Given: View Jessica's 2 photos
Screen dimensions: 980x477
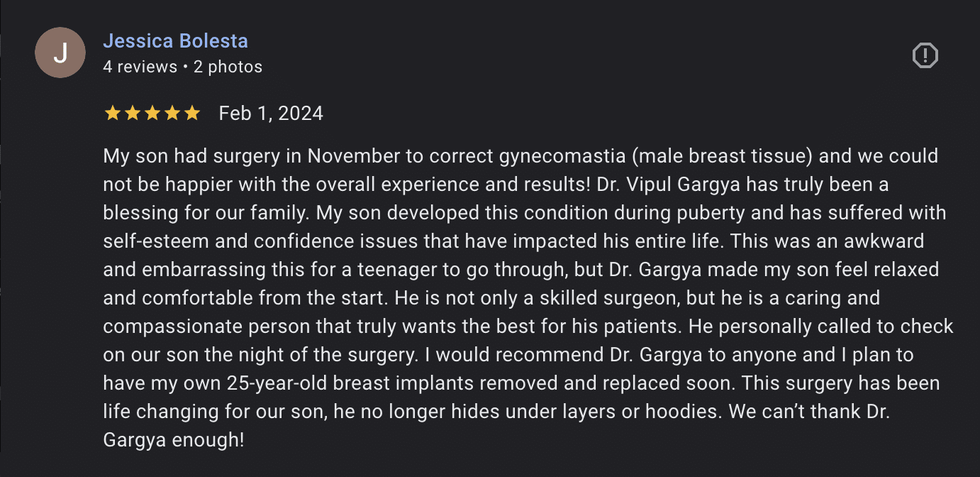Looking at the screenshot, I should pyautogui.click(x=228, y=66).
